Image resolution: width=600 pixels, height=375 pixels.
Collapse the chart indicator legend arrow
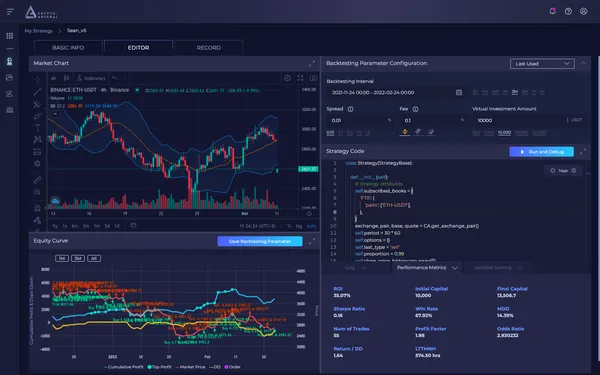[55, 114]
